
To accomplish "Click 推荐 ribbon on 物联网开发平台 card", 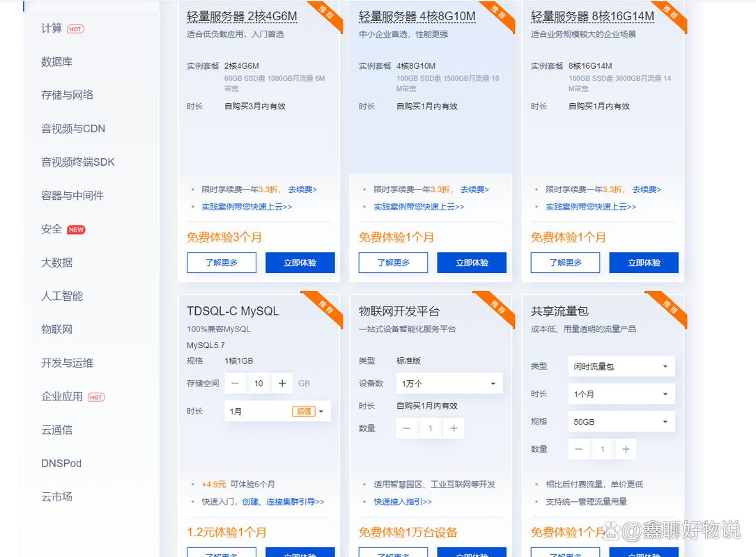I will click(497, 306).
